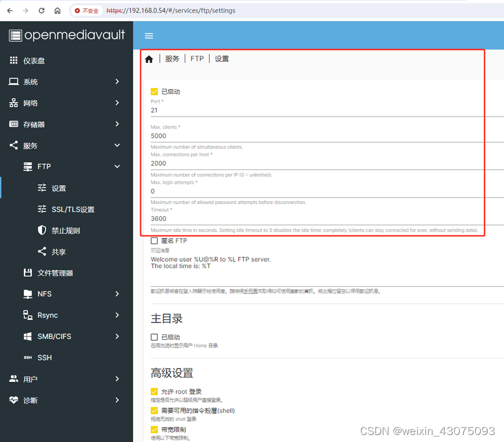504x442 pixels.
Task: Click the 手册页 manual page link
Action: [x=250, y=292]
